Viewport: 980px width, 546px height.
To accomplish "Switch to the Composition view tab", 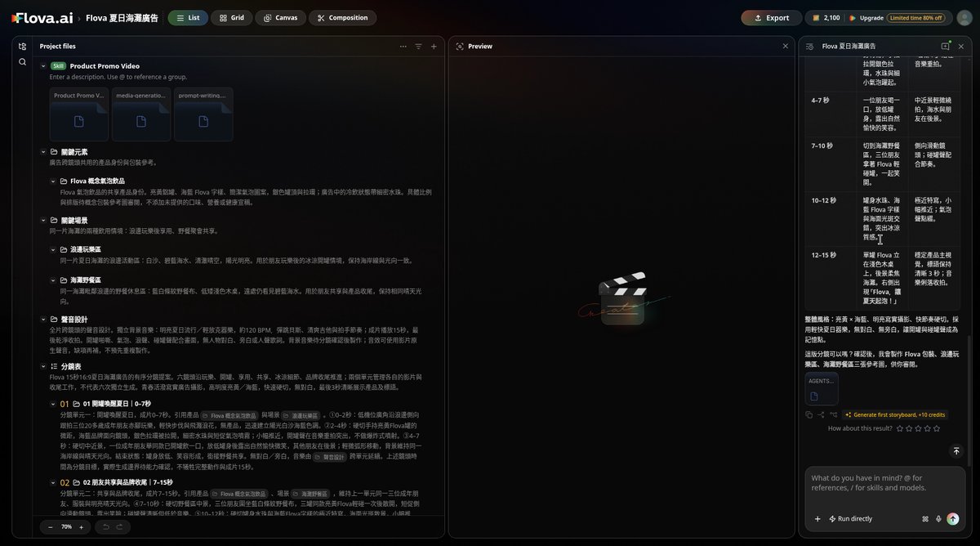I will [343, 17].
